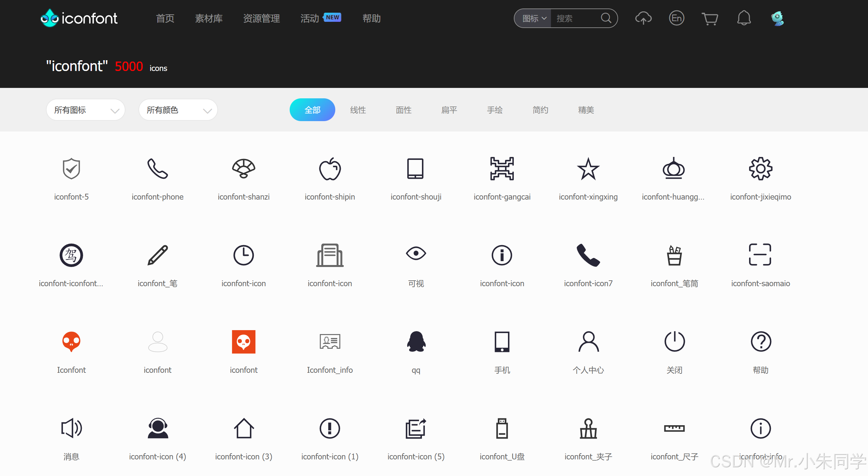The image size is (868, 476).
Task: Click the notification bell icon
Action: tap(744, 18)
